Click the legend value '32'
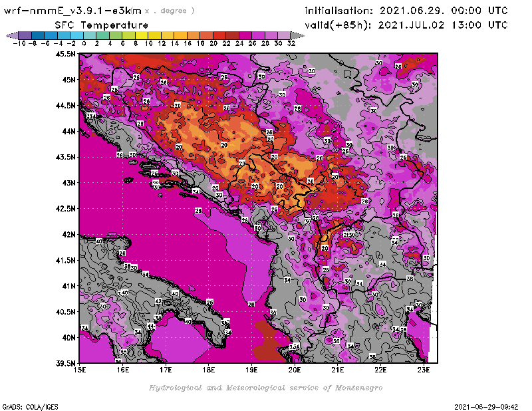 click(x=291, y=43)
